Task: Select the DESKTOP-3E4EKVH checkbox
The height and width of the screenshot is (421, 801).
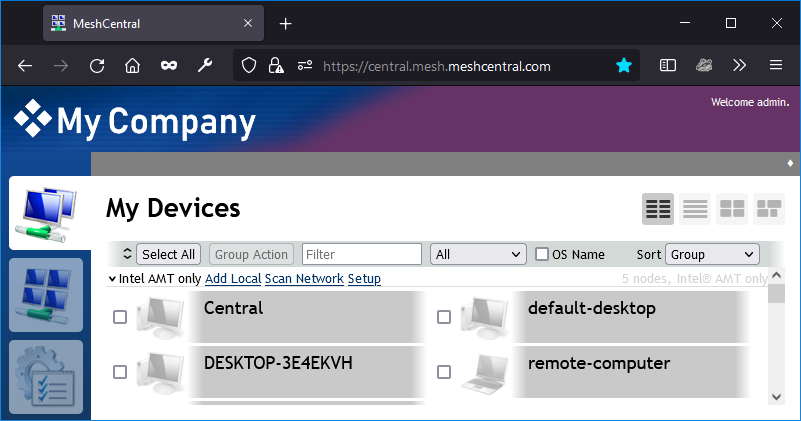Action: (x=120, y=371)
